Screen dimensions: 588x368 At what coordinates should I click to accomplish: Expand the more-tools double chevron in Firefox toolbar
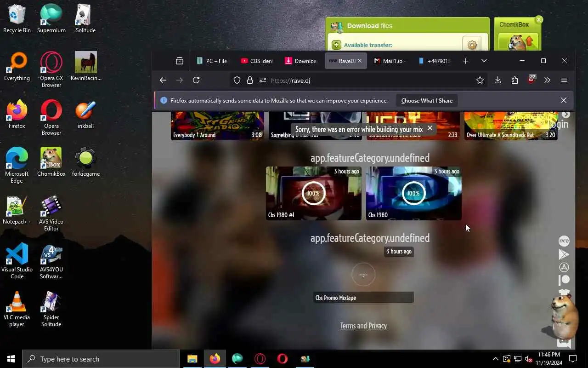(x=547, y=80)
